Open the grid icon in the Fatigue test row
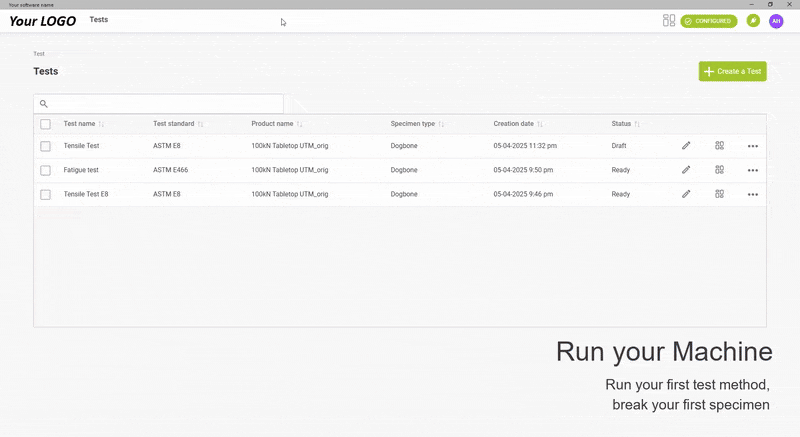This screenshot has width=800, height=437. click(x=719, y=170)
